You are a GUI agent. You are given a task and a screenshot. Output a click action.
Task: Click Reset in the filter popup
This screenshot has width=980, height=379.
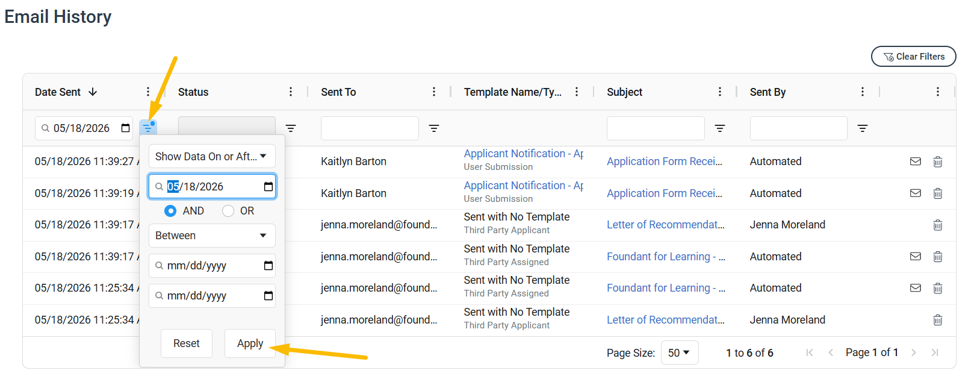187,343
